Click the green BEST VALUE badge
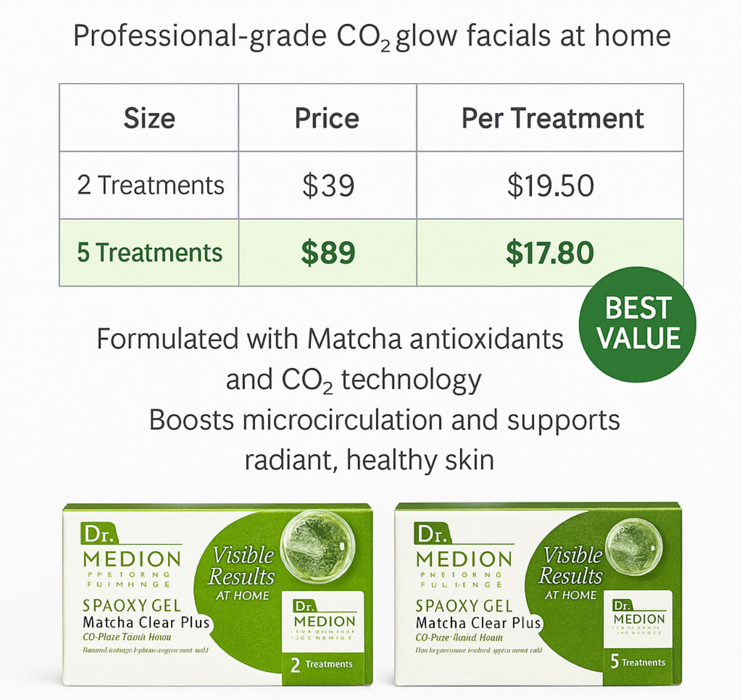The width and height of the screenshot is (742, 700). tap(637, 325)
